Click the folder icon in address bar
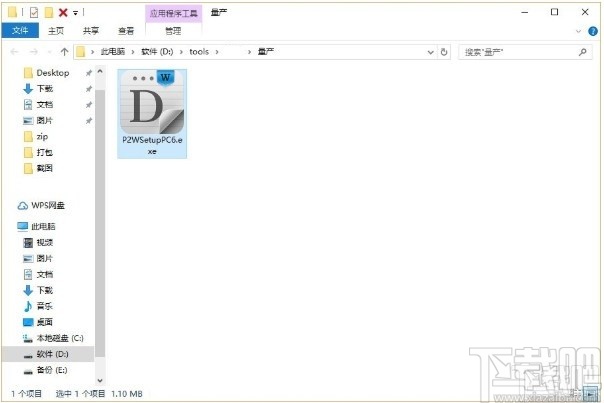 pos(80,52)
